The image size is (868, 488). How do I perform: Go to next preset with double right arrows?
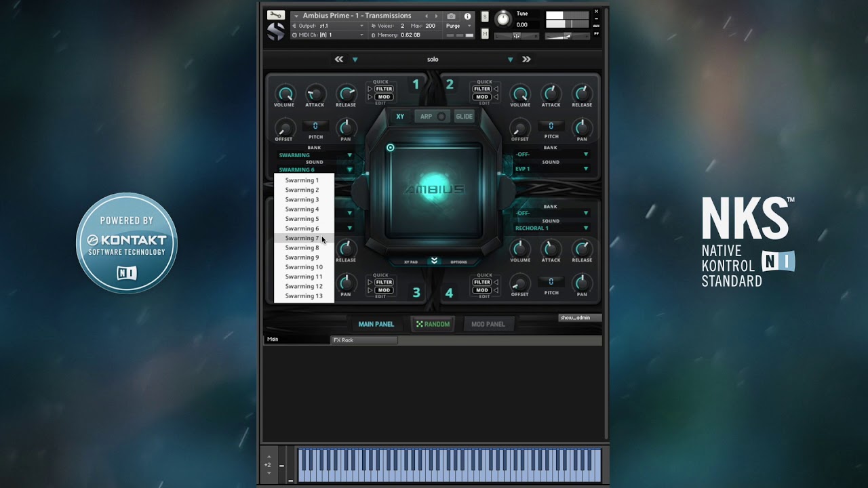tap(526, 60)
